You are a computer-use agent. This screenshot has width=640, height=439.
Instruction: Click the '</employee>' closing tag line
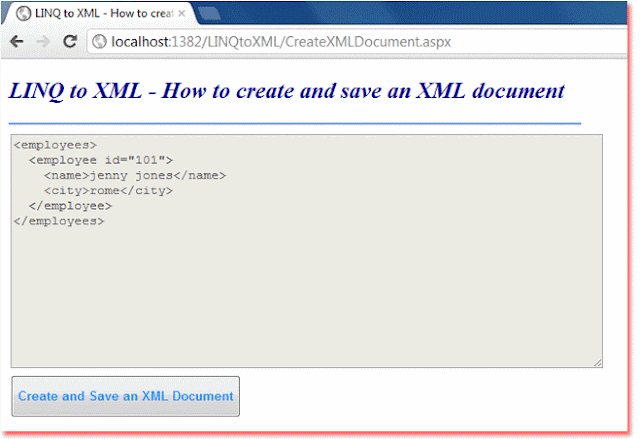pyautogui.click(x=70, y=206)
